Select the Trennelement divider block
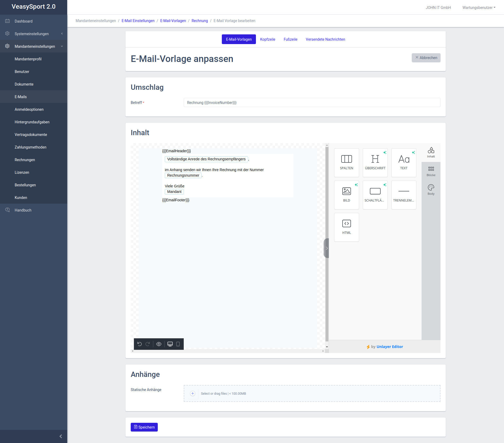Screen dimensions: 504x443 (x=404, y=194)
